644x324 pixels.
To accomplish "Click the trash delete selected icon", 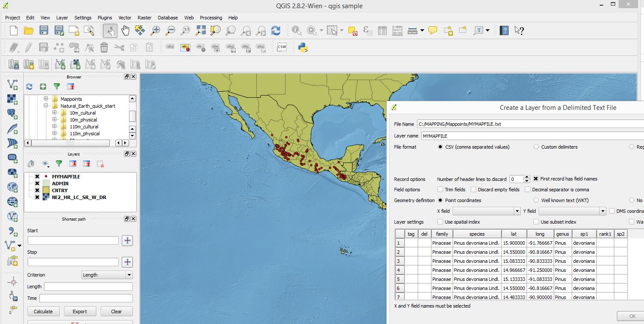I will tap(104, 47).
